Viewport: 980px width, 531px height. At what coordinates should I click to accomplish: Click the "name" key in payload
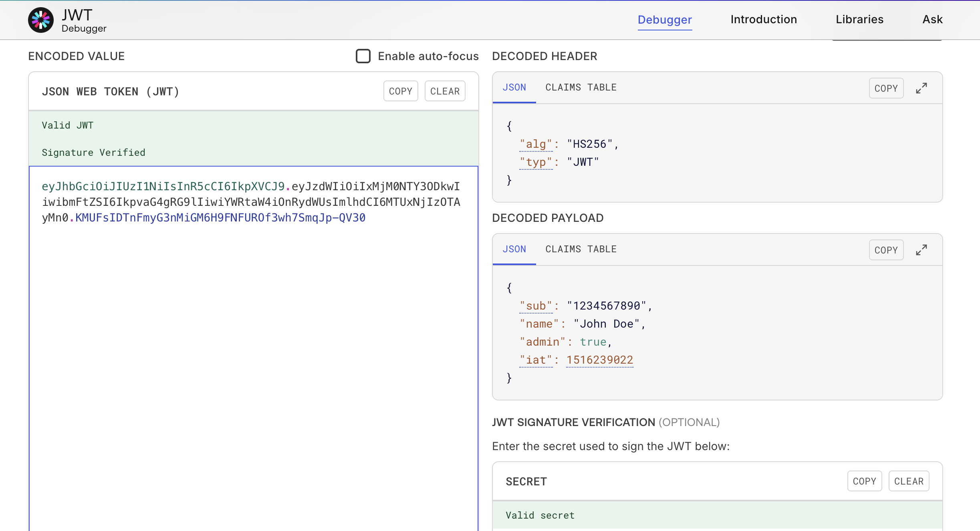539,324
